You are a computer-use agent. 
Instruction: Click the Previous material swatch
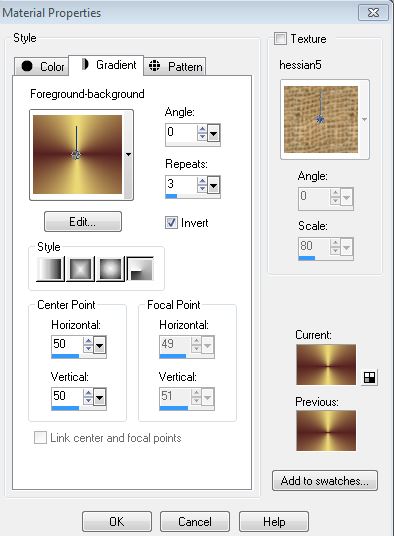[326, 430]
